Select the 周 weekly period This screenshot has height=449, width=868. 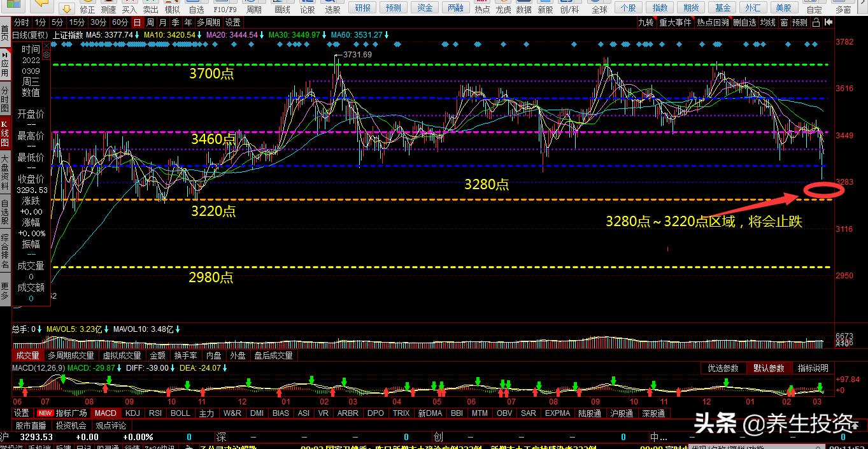click(150, 22)
